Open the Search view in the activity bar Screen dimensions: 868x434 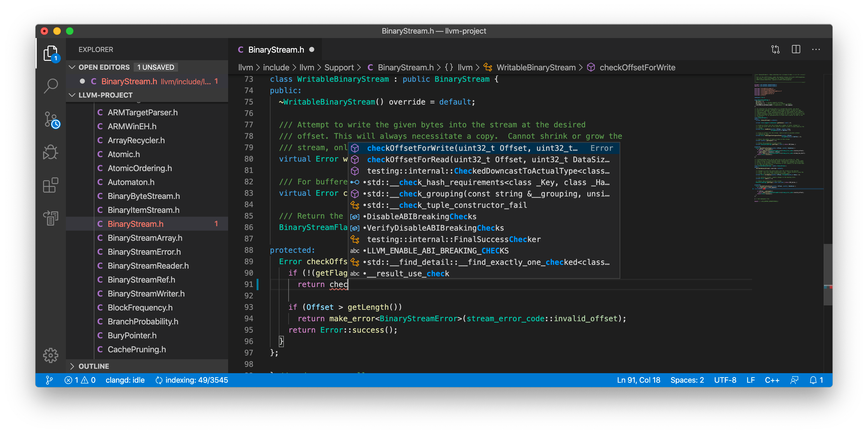51,86
